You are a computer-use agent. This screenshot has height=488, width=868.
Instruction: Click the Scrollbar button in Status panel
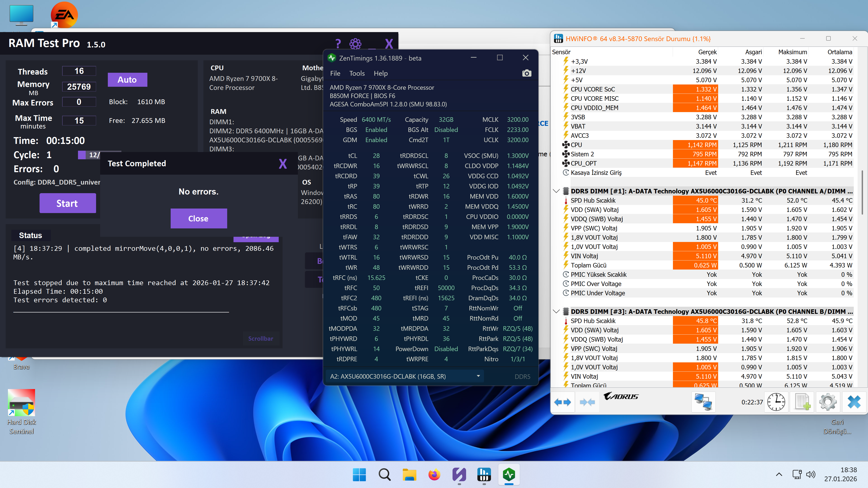coord(260,338)
